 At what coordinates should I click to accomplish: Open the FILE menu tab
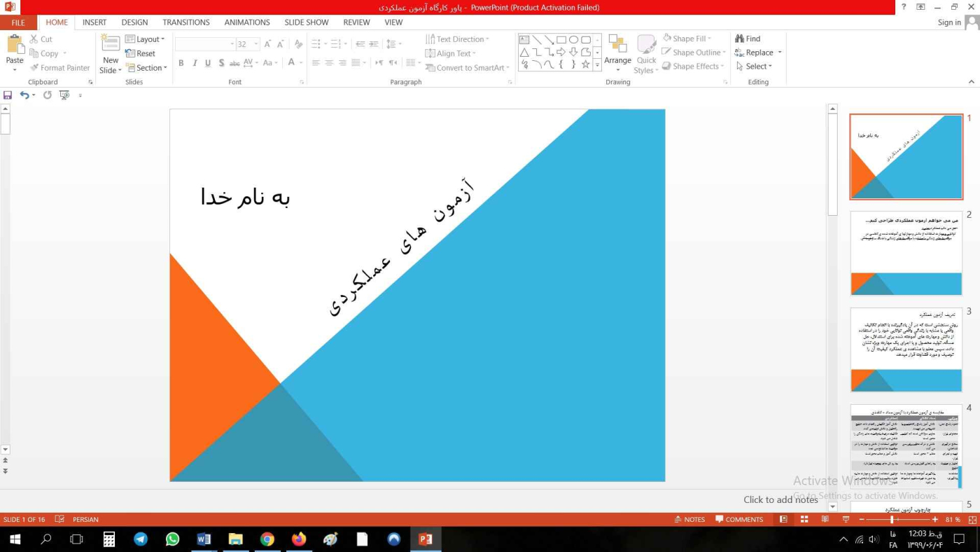(x=18, y=22)
